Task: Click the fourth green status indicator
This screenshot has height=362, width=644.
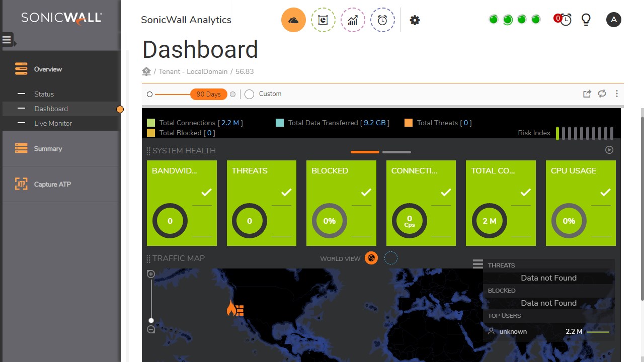Action: point(536,20)
